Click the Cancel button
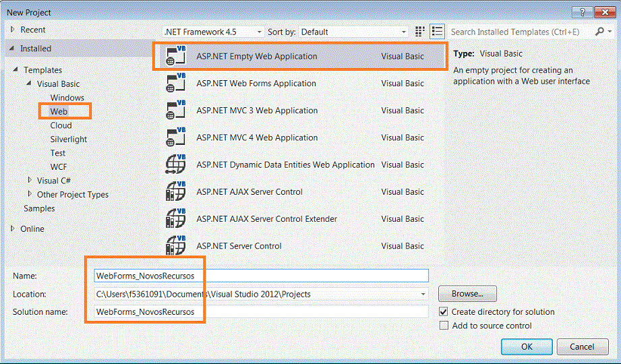This screenshot has height=364, width=621. tap(582, 346)
